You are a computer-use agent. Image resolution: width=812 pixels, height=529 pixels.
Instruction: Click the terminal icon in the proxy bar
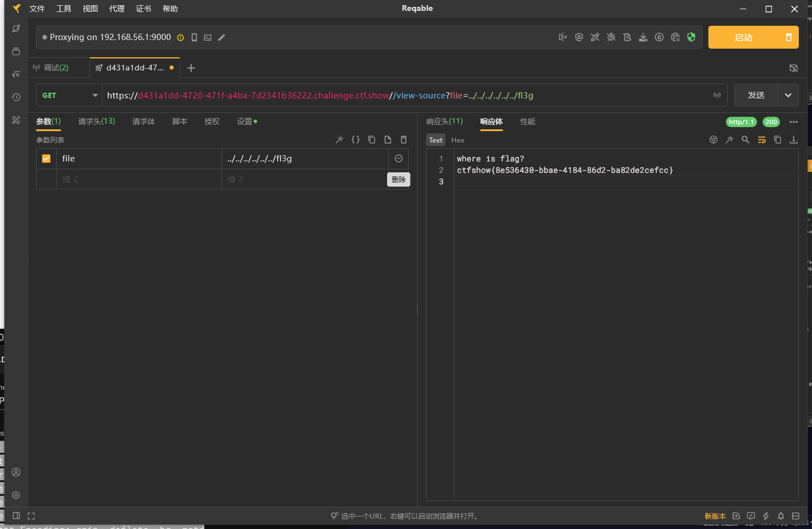pyautogui.click(x=208, y=37)
